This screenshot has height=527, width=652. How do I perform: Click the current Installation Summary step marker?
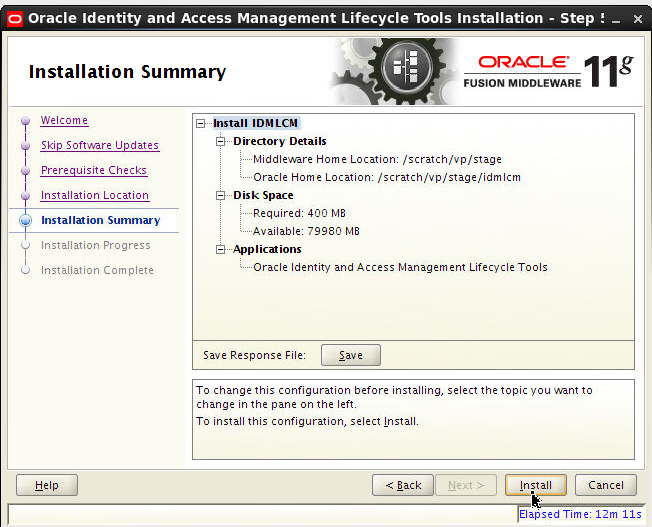[25, 220]
